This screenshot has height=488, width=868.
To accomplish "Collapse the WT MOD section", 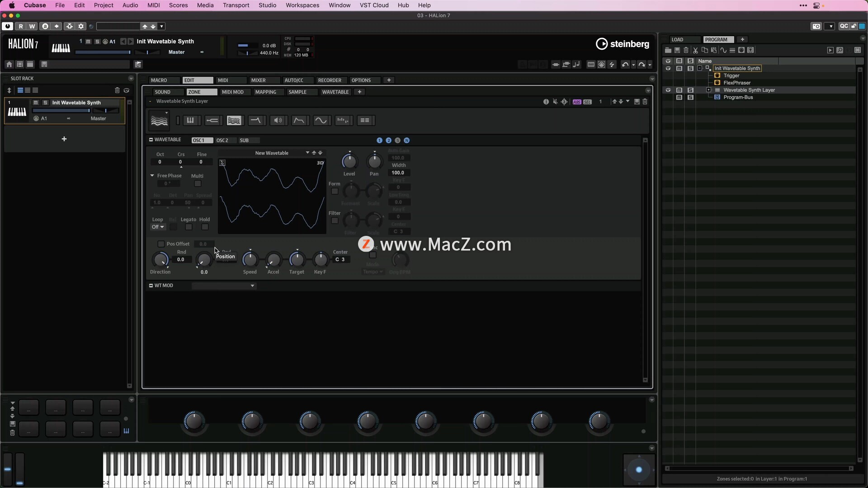I will tap(151, 286).
